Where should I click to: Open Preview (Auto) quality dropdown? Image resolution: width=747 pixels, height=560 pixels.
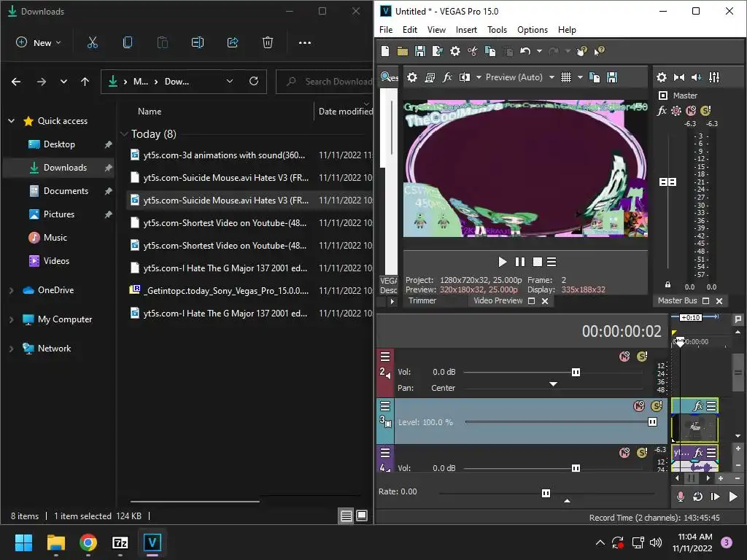pos(551,77)
